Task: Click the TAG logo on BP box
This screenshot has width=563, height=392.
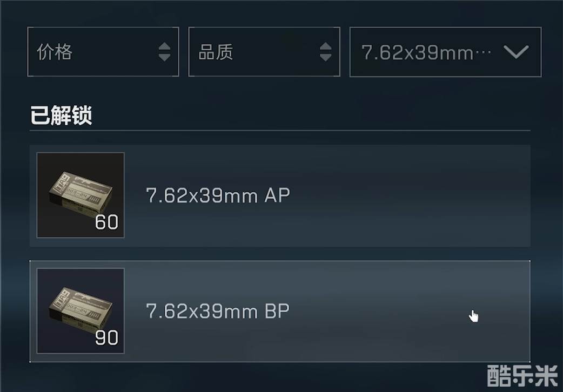Action: [x=62, y=300]
